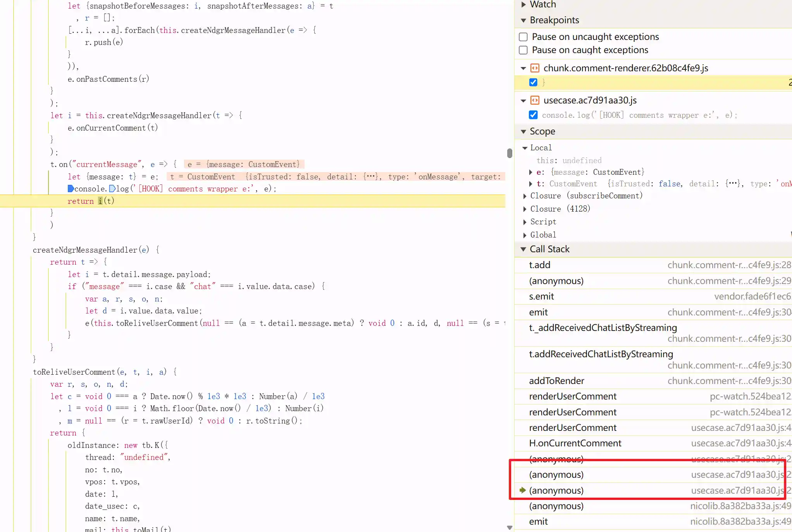Click the chunk.comment-renderer file icon

(x=535, y=68)
